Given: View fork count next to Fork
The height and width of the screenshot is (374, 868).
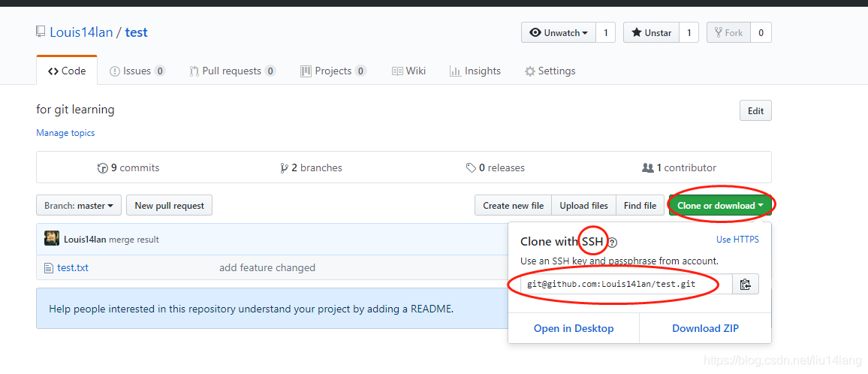Looking at the screenshot, I should tap(761, 33).
